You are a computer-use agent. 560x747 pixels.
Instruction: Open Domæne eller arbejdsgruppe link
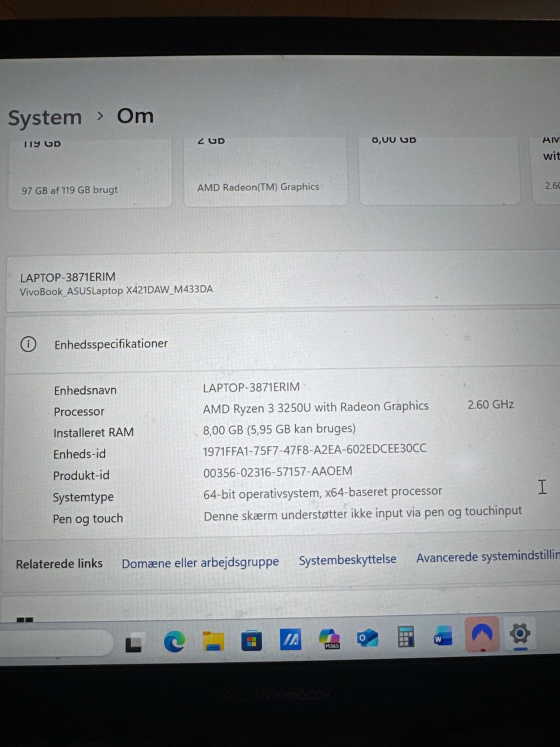200,563
